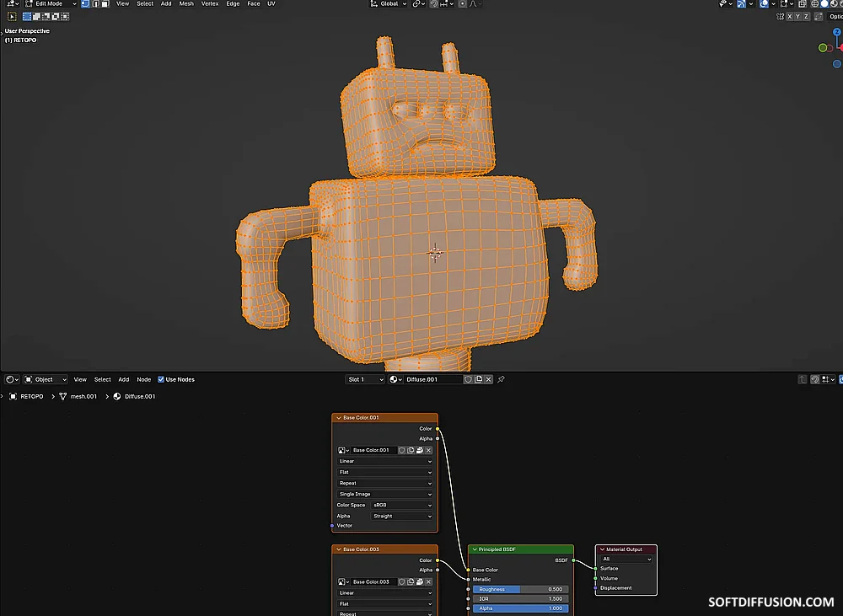Open the Vertex menu

click(x=210, y=3)
